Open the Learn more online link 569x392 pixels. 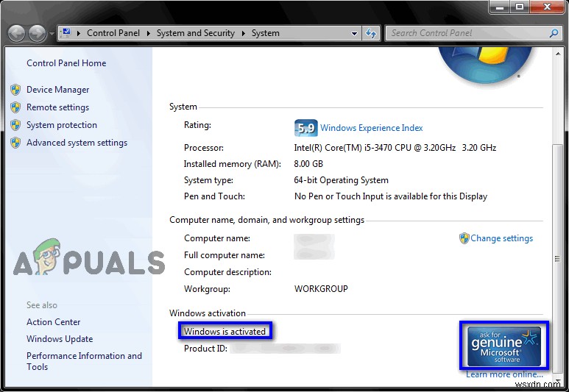(504, 374)
